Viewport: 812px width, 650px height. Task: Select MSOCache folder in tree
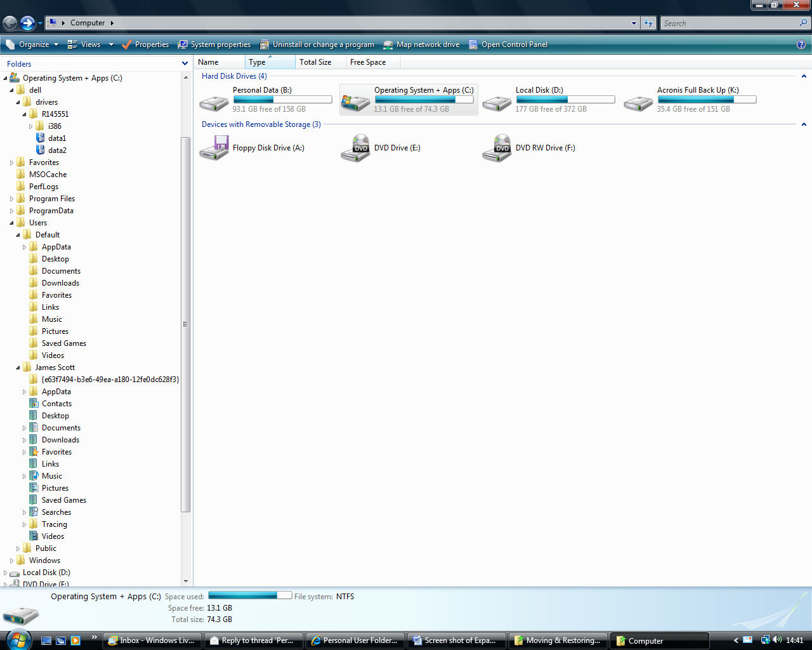coord(48,175)
